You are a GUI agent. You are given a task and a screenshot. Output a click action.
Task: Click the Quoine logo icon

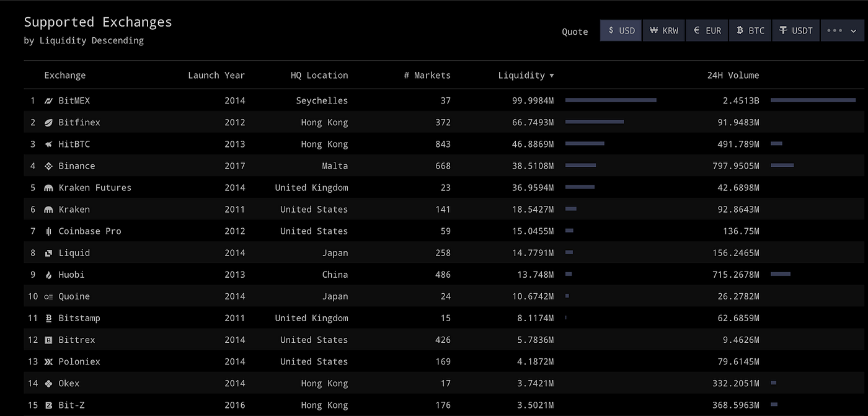click(49, 296)
